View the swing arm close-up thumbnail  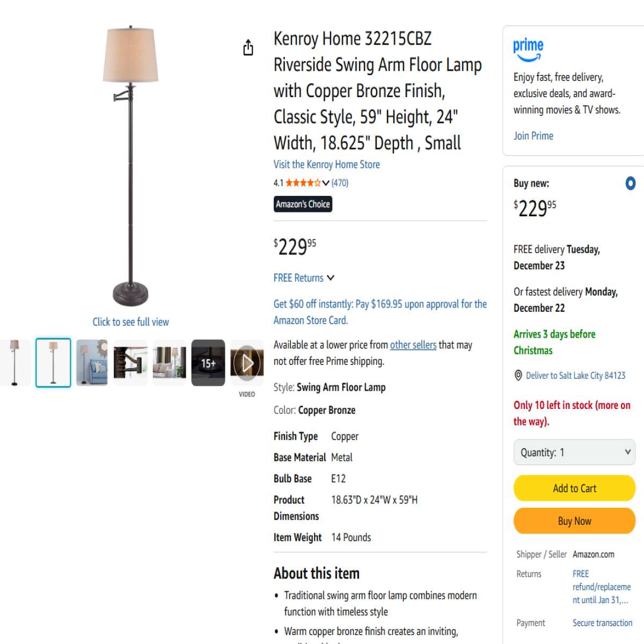pos(130,363)
